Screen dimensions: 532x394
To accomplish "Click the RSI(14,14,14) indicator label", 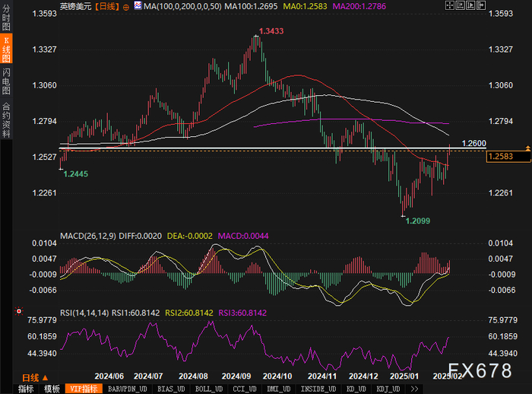I will tap(84, 313).
